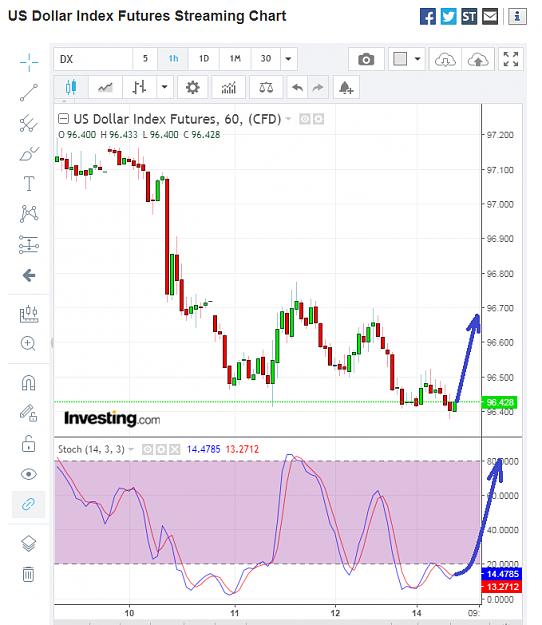The height and width of the screenshot is (625, 542).
Task: Select candlestick chart style
Action: pos(71,87)
